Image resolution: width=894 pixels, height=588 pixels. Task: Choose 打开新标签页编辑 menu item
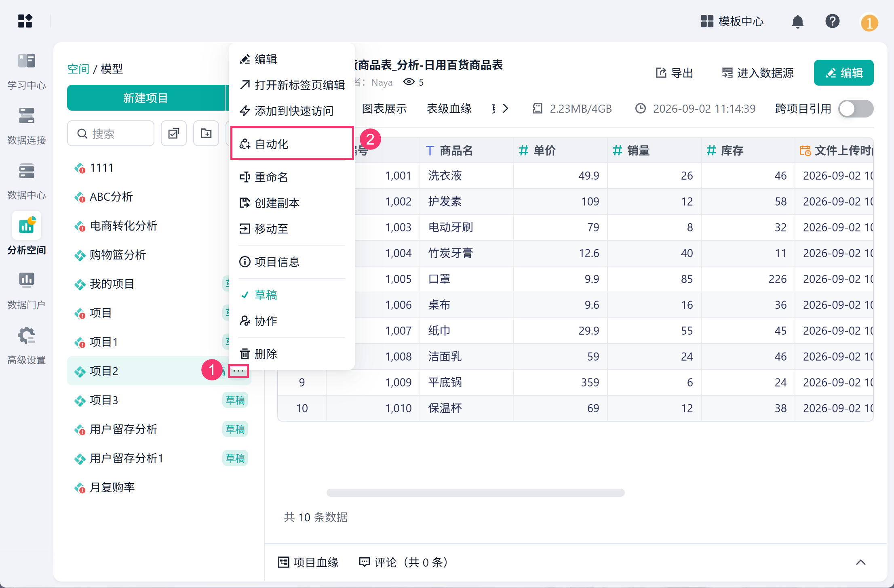click(292, 85)
